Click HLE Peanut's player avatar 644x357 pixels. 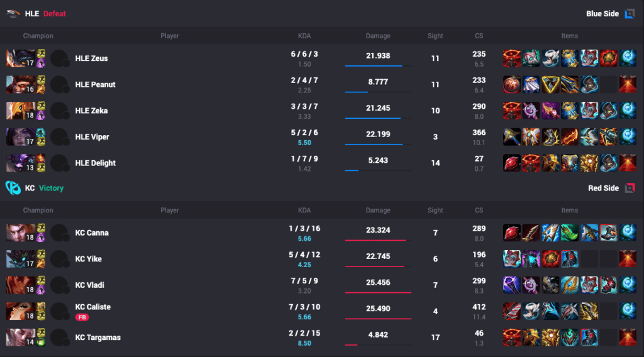pyautogui.click(x=59, y=85)
